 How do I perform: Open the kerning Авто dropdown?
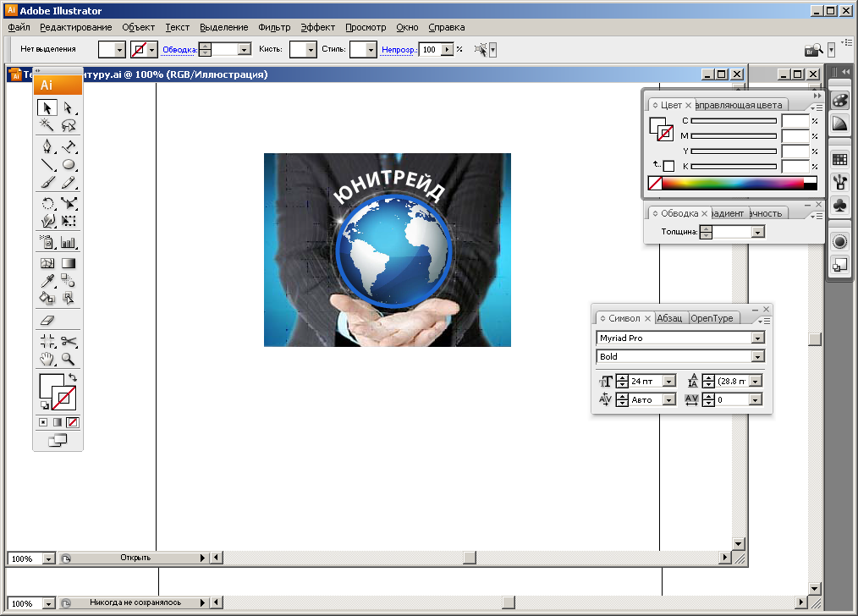coord(668,400)
